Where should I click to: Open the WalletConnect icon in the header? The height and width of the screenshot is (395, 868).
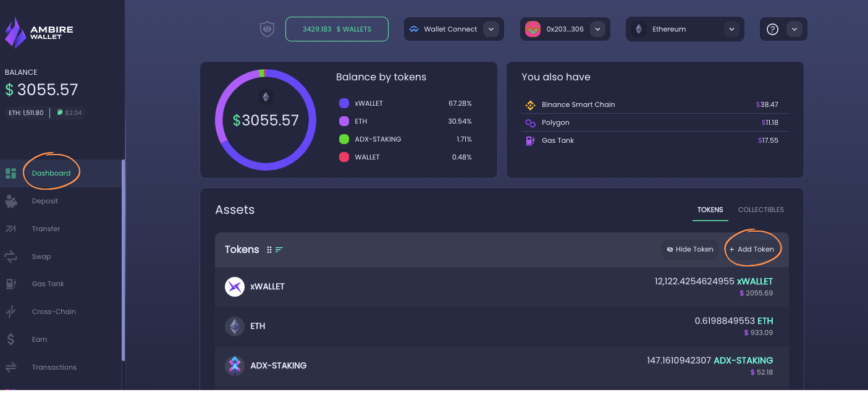click(x=414, y=29)
